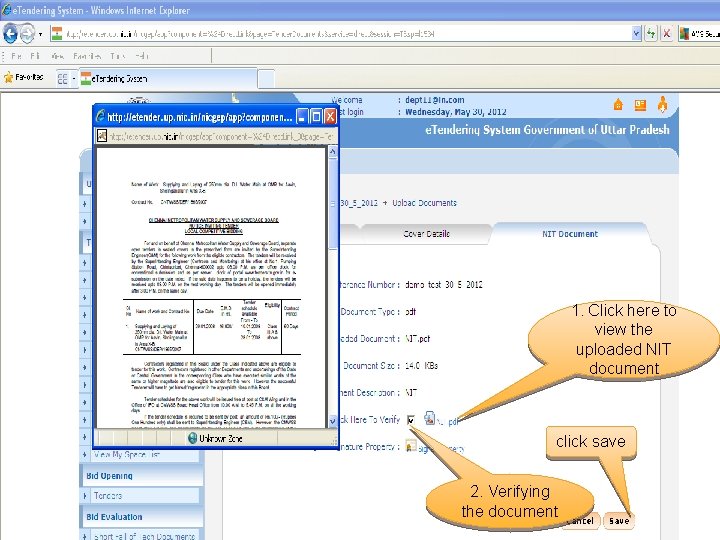
Task: Open the Help menu
Action: click(x=142, y=56)
